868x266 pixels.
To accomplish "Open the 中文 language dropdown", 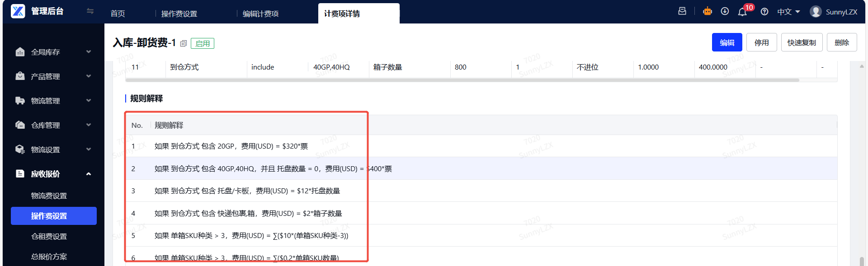I will coord(788,12).
